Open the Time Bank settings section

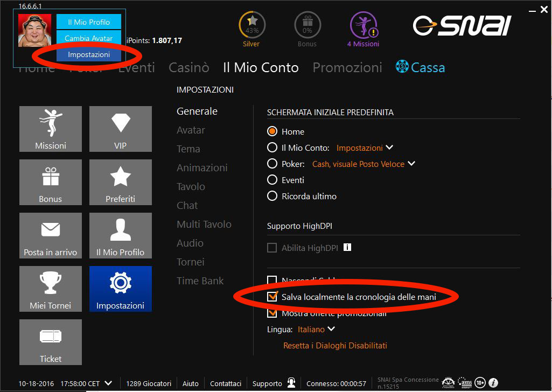tap(200, 281)
